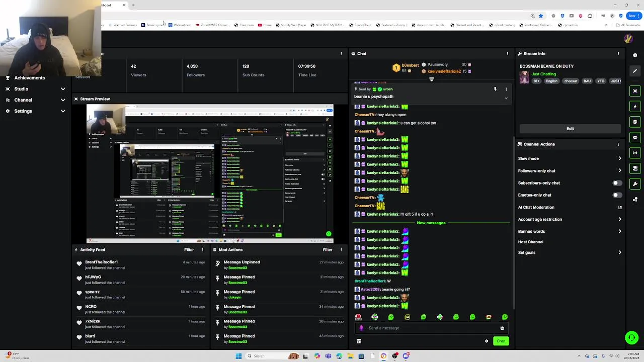Screen dimensions: 644x362
Task: Click the info icon in the right sidebar
Action: (635, 55)
